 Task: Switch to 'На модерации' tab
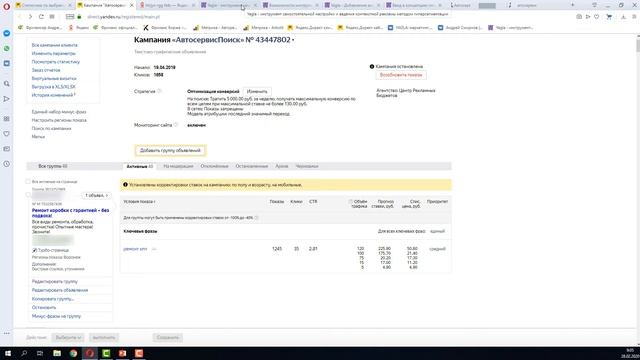tap(178, 166)
